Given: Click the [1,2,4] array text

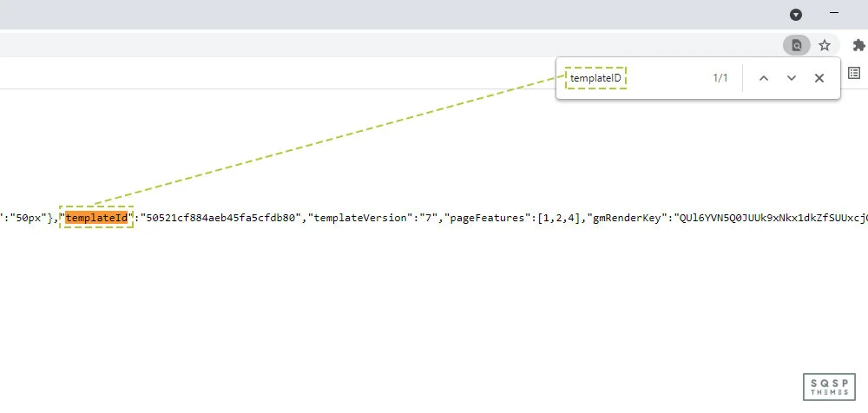Looking at the screenshot, I should 558,218.
